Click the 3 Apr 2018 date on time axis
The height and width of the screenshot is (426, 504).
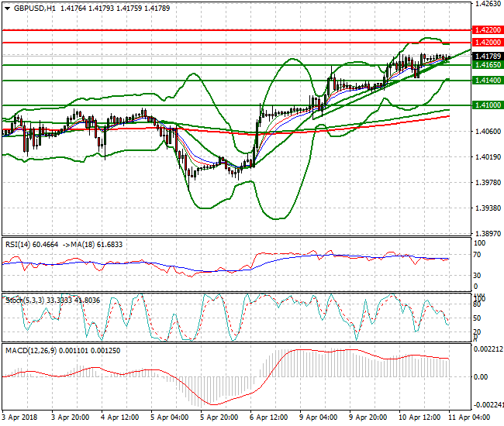tap(20, 417)
